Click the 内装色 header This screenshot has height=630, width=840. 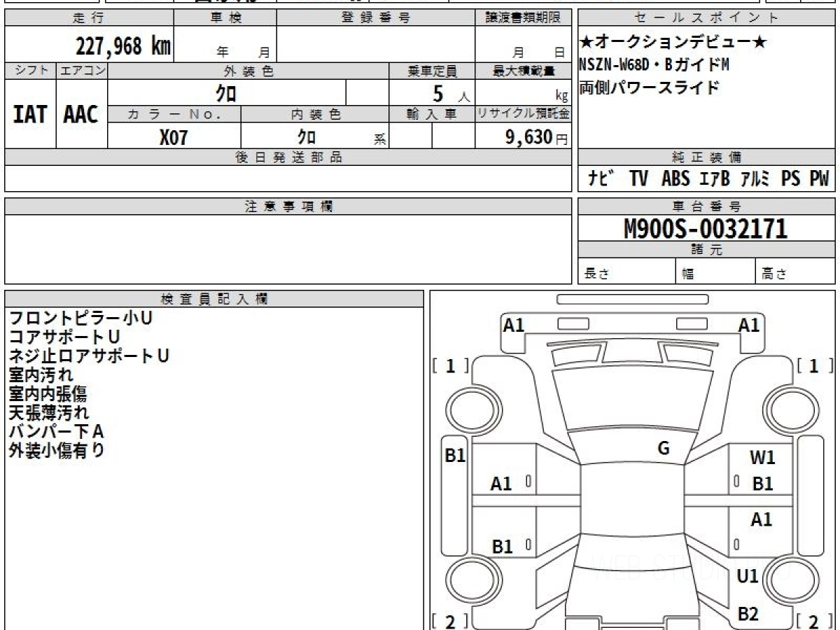(315, 114)
